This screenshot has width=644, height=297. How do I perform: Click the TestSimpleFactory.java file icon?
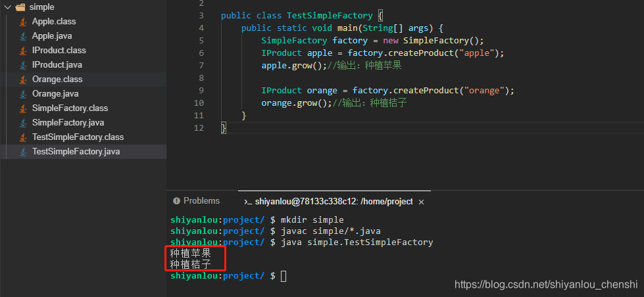click(x=23, y=152)
